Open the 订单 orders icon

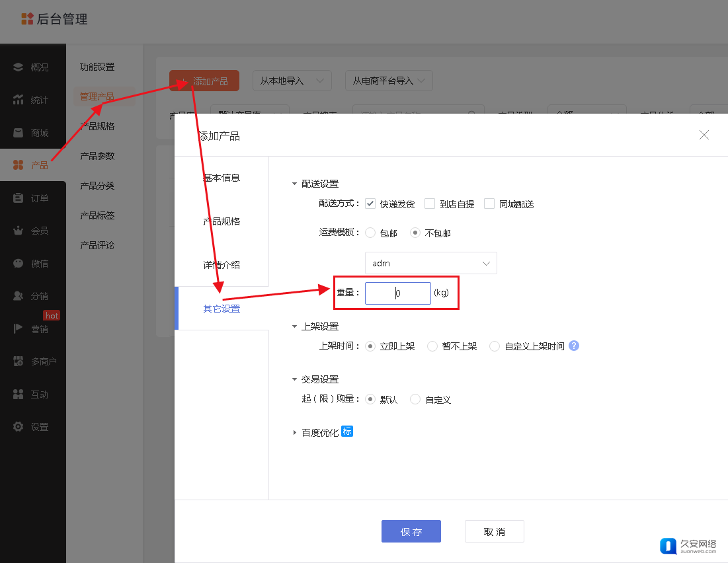click(x=19, y=198)
